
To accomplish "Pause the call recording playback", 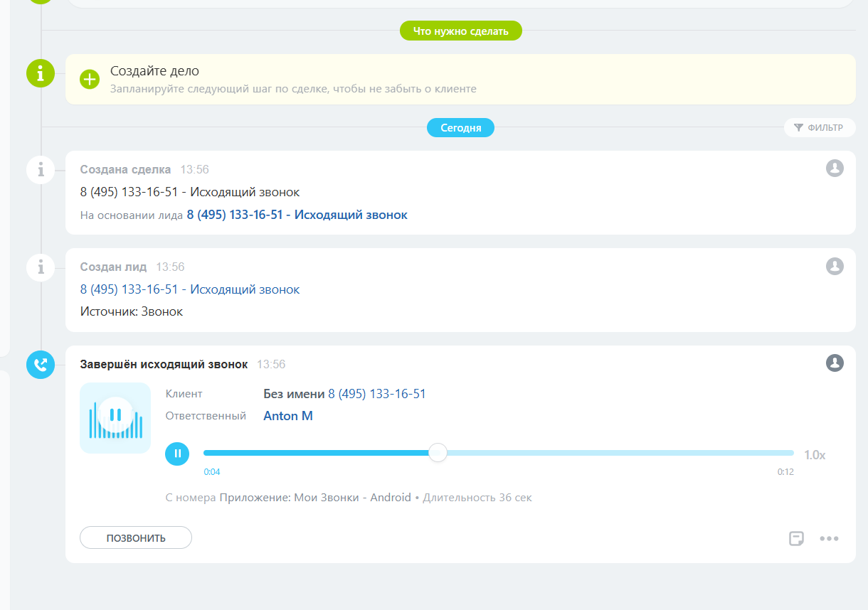I will pyautogui.click(x=177, y=454).
